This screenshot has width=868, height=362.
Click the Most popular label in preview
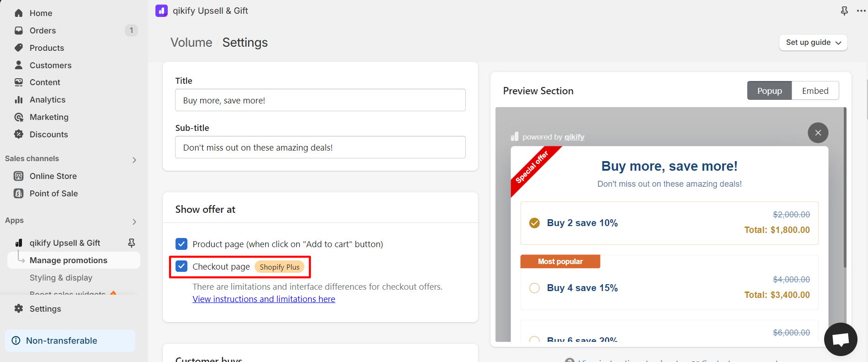560,261
